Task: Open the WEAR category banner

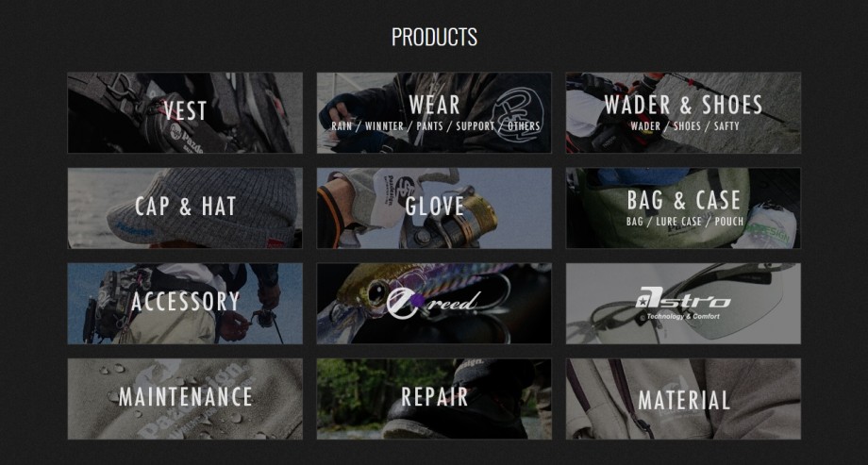Action: pos(434,112)
